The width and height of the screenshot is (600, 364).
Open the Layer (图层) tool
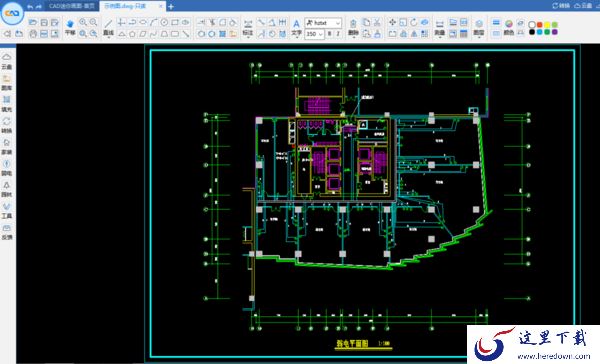479,28
